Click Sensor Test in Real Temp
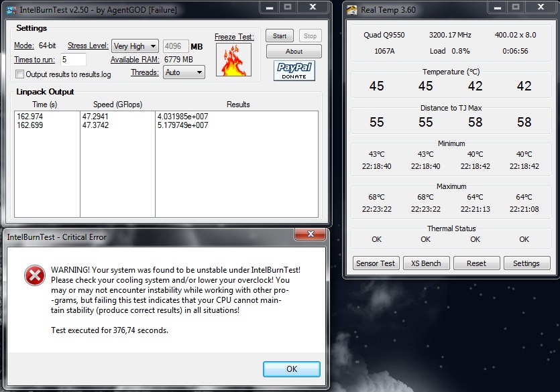Screen dimensions: 560x392 pyautogui.click(x=376, y=263)
